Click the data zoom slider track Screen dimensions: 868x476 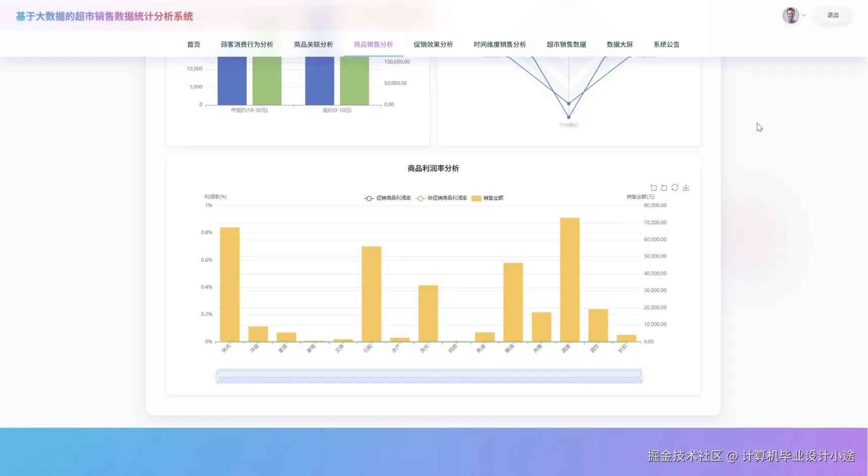point(429,377)
